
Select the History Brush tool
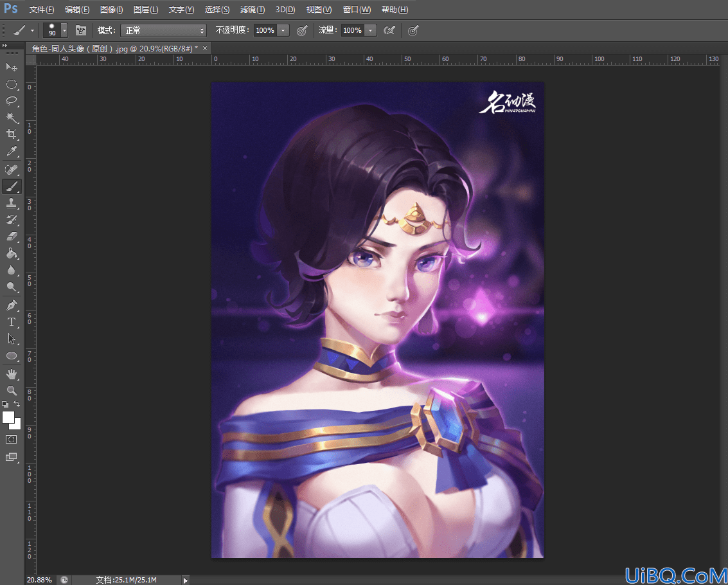[x=12, y=220]
